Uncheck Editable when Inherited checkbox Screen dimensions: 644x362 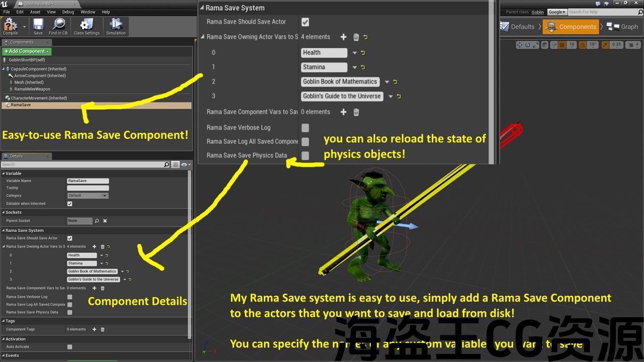point(69,204)
